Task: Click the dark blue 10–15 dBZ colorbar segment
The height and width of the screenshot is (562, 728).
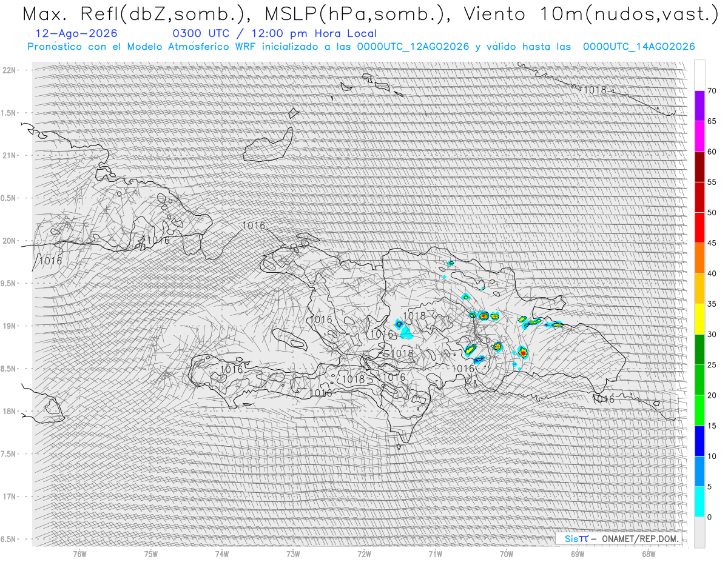Action: (x=699, y=441)
